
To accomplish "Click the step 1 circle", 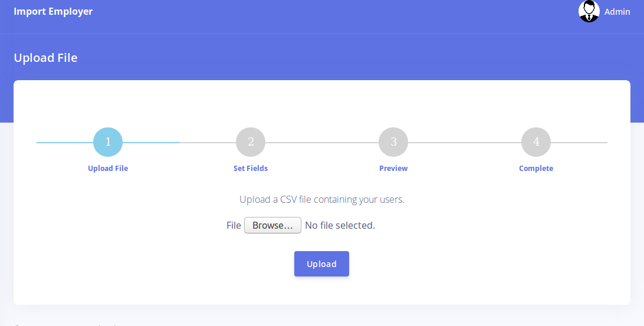I will tap(108, 142).
